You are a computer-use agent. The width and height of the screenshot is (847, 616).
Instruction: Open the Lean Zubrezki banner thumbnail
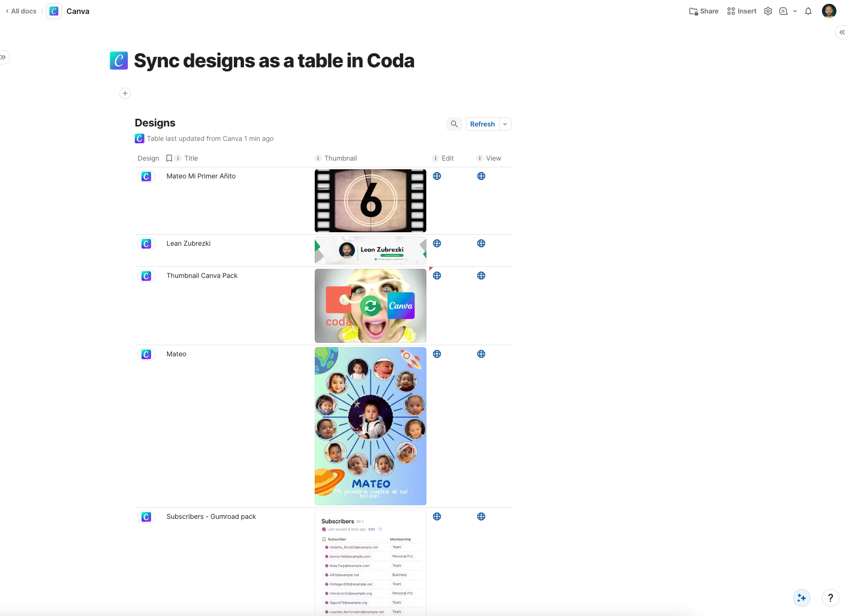371,251
